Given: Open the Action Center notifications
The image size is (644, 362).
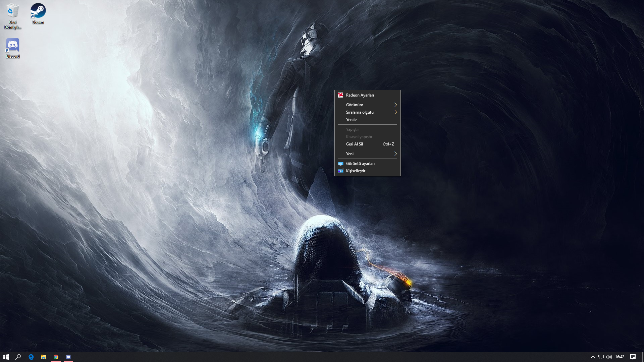Looking at the screenshot, I should click(x=633, y=357).
